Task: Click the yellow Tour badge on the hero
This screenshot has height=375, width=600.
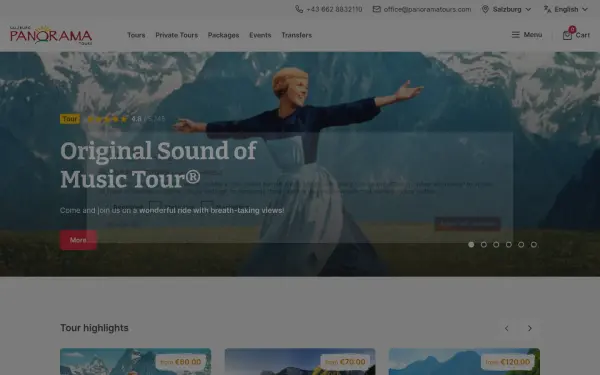Action: click(70, 119)
